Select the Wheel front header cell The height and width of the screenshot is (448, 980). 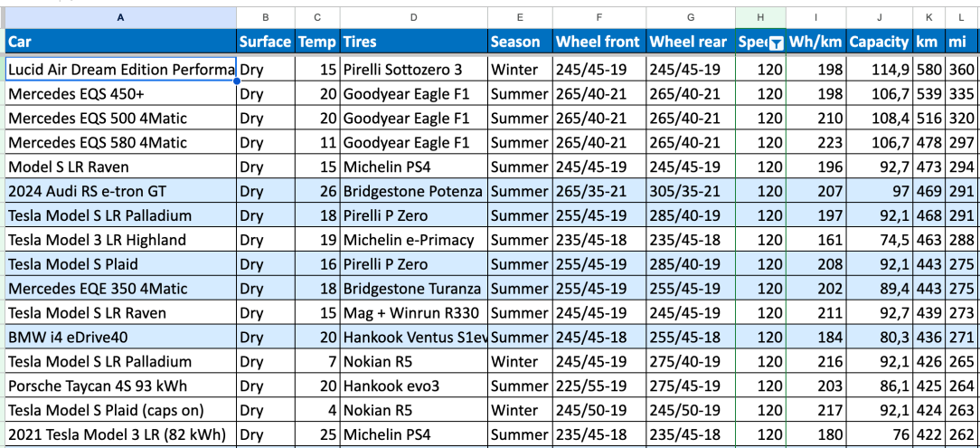coord(599,42)
